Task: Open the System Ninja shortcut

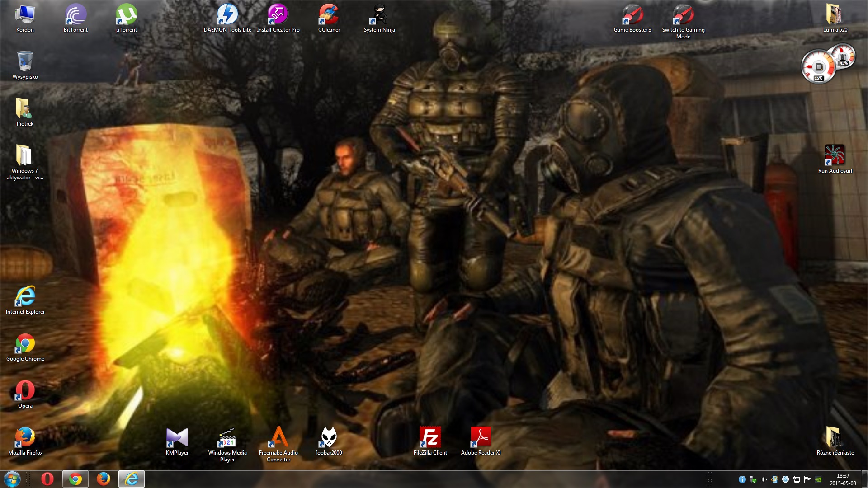Action: pyautogui.click(x=379, y=18)
